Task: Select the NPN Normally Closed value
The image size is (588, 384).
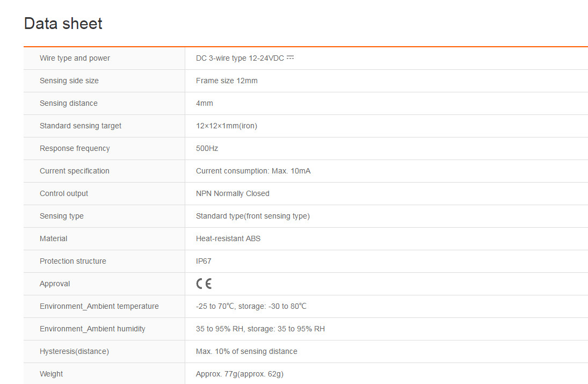Action: [233, 193]
